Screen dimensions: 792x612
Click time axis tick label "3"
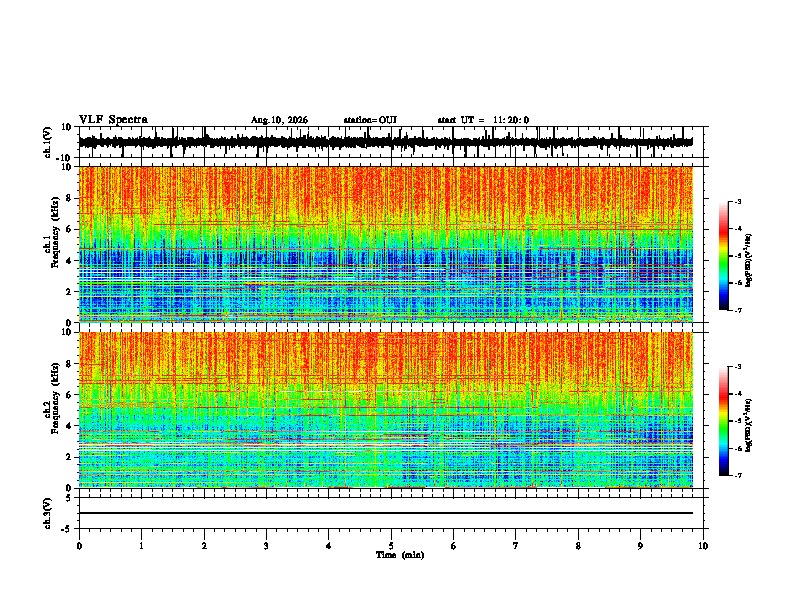[266, 546]
